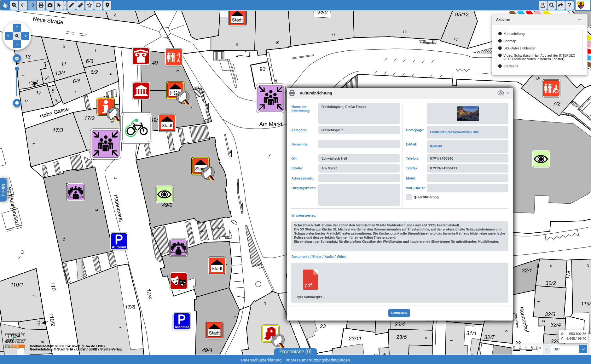
Task: Toggle visibility with crossed-eye icon in Kultureinrichtung
Action: (x=500, y=93)
